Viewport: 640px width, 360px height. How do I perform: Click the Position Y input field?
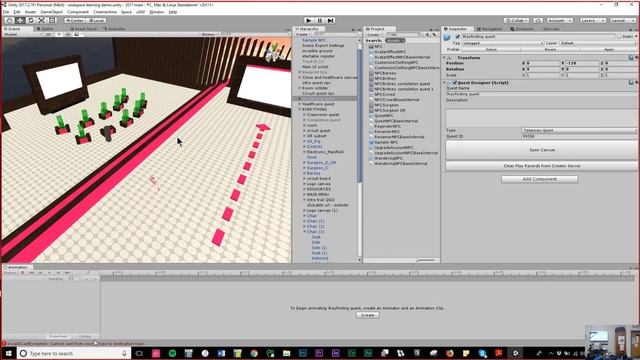click(582, 64)
